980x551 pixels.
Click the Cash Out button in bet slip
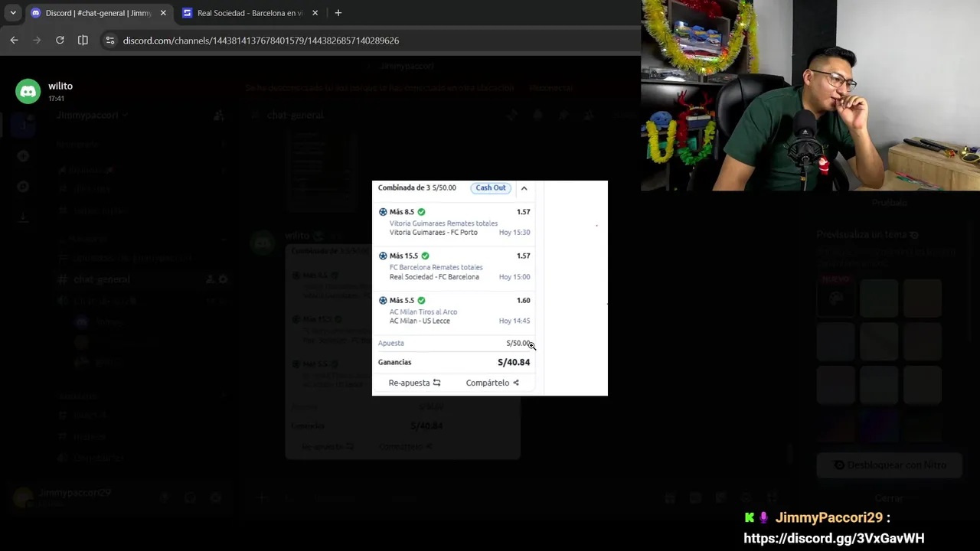point(491,187)
